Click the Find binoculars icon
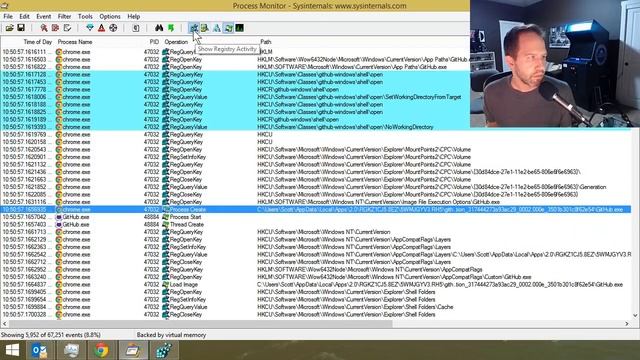Image resolution: width=640 pixels, height=360 pixels. (x=159, y=28)
